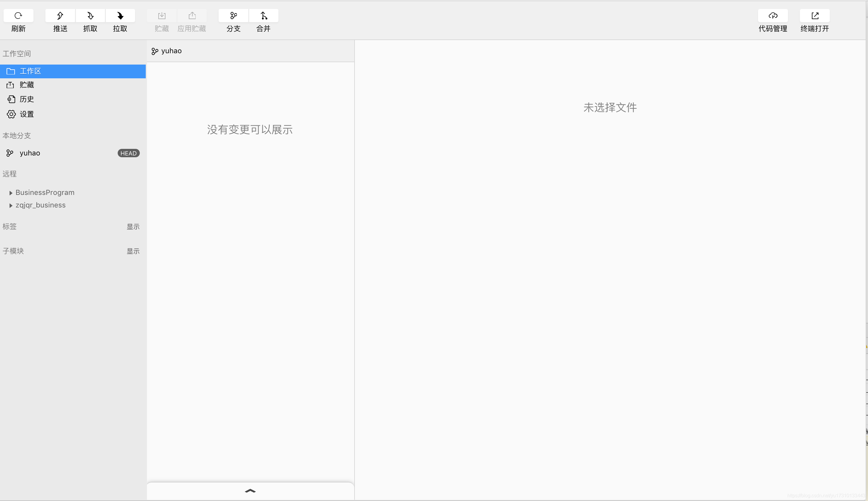Expand the bottom commit panel chevron
The width and height of the screenshot is (868, 501).
point(250,491)
